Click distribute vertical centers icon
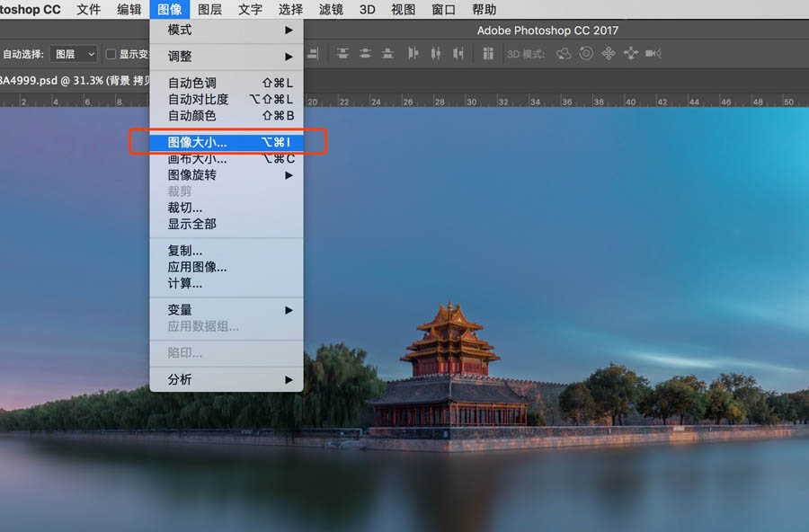809x532 pixels. click(x=365, y=54)
